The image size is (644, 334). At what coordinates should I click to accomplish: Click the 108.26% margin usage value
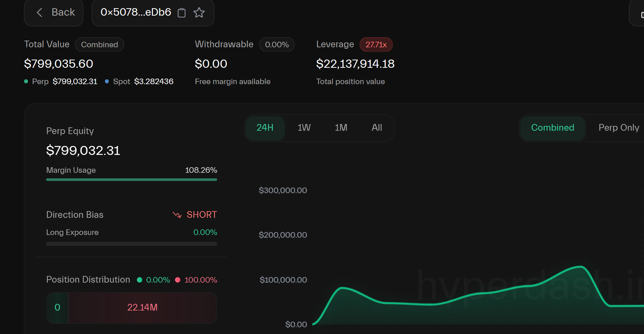201,170
